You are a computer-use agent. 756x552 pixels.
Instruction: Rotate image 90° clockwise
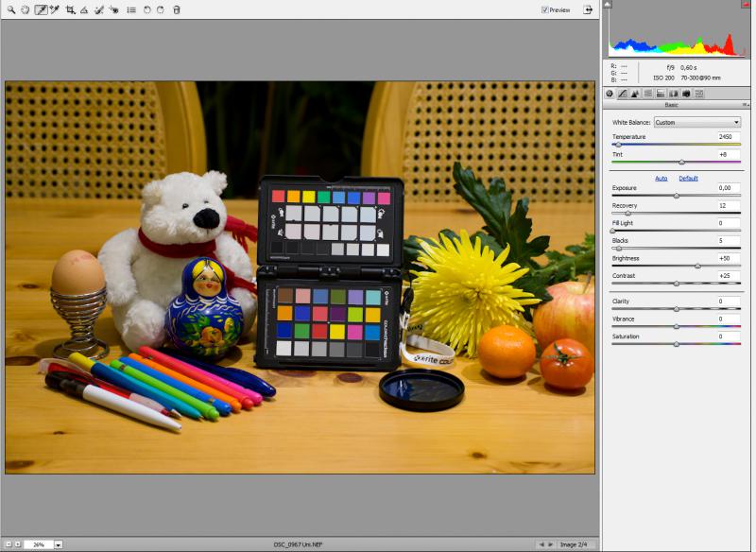161,9
